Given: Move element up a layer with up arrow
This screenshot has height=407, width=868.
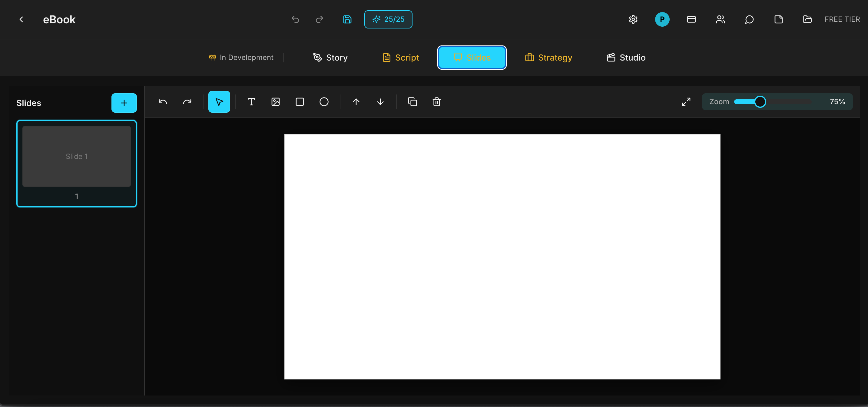Looking at the screenshot, I should (356, 102).
